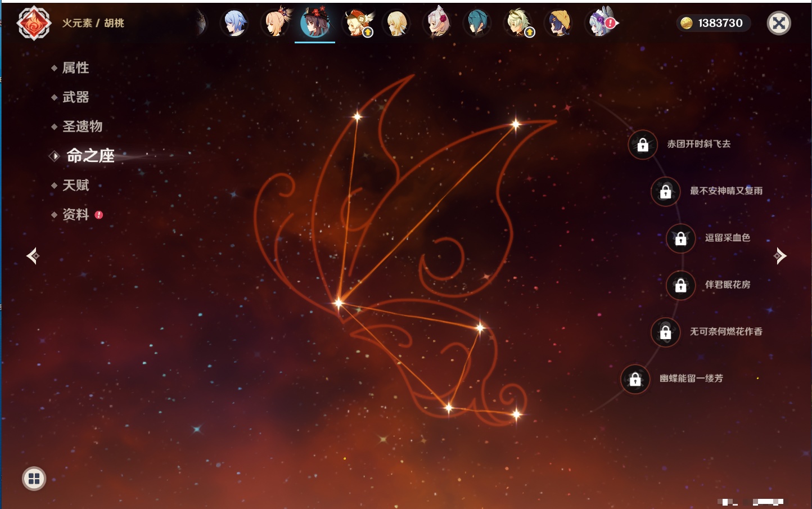Open the grid menu button
812x509 pixels.
coord(34,479)
